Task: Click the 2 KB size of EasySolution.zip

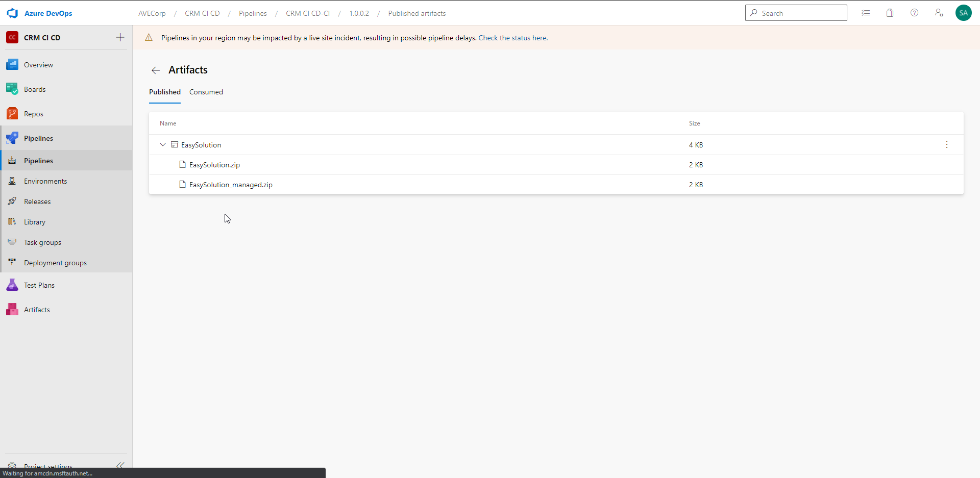Action: pos(696,165)
